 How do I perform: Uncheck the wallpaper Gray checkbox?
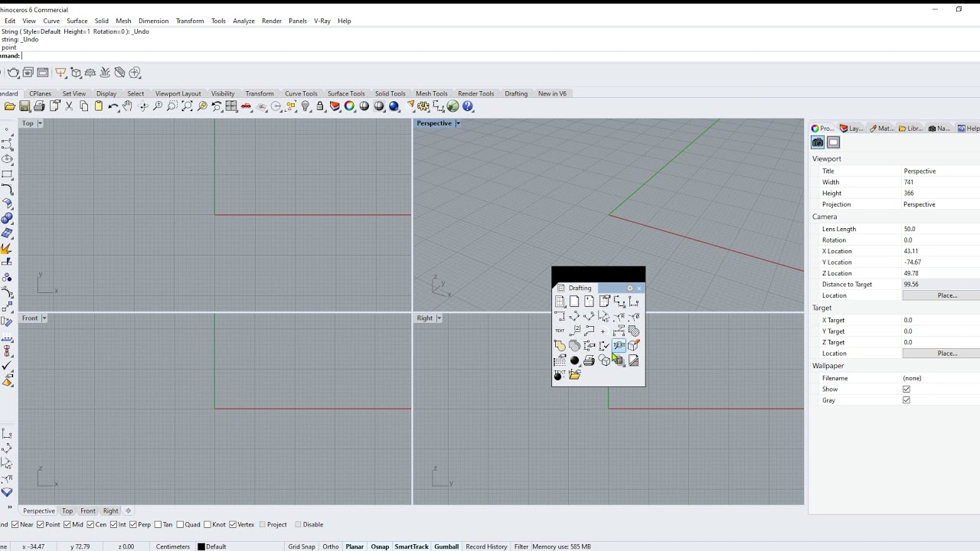coord(906,400)
